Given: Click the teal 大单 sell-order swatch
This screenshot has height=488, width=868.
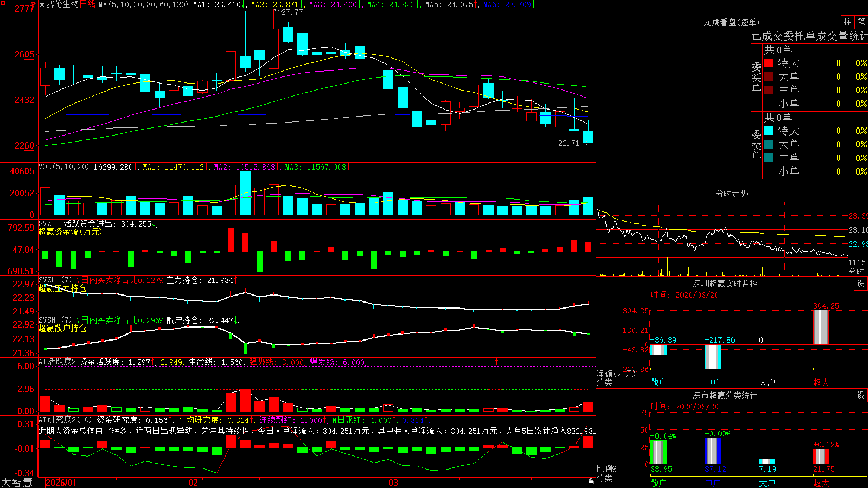Looking at the screenshot, I should click(x=768, y=144).
